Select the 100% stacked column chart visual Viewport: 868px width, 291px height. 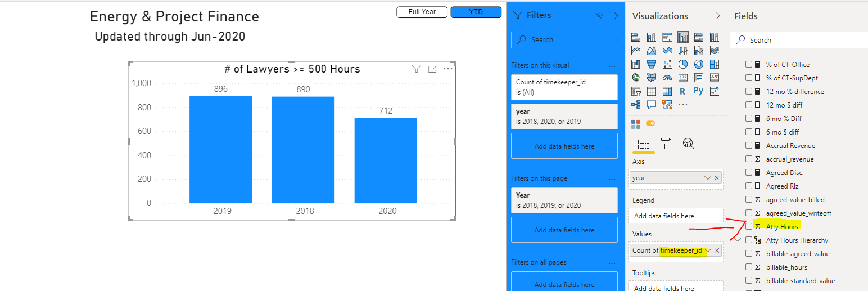[715, 38]
